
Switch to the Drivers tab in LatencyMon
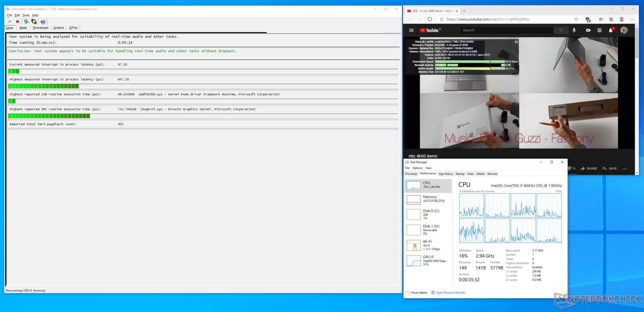(59, 28)
